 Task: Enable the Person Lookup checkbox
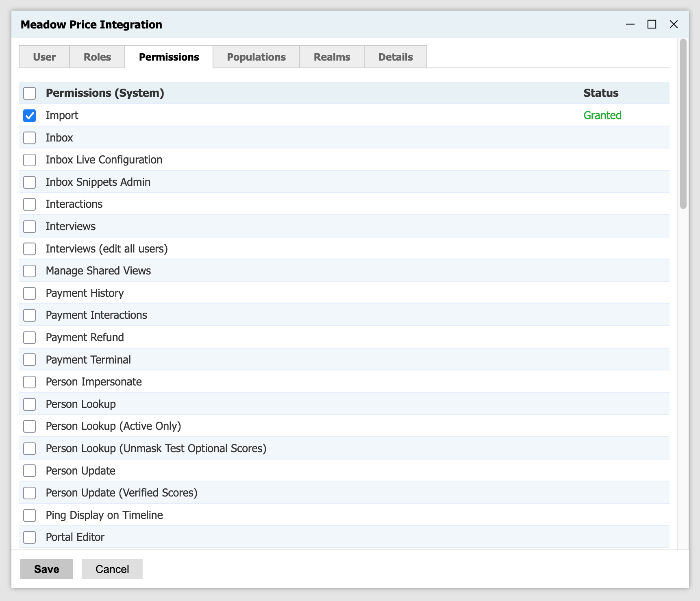coord(29,404)
